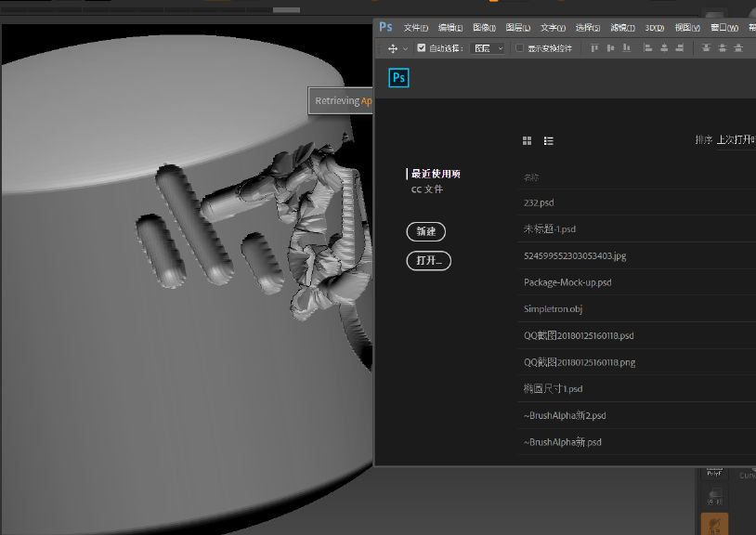Image resolution: width=756 pixels, height=535 pixels.
Task: Open the 排序 sort order dropdown
Action: (x=736, y=139)
